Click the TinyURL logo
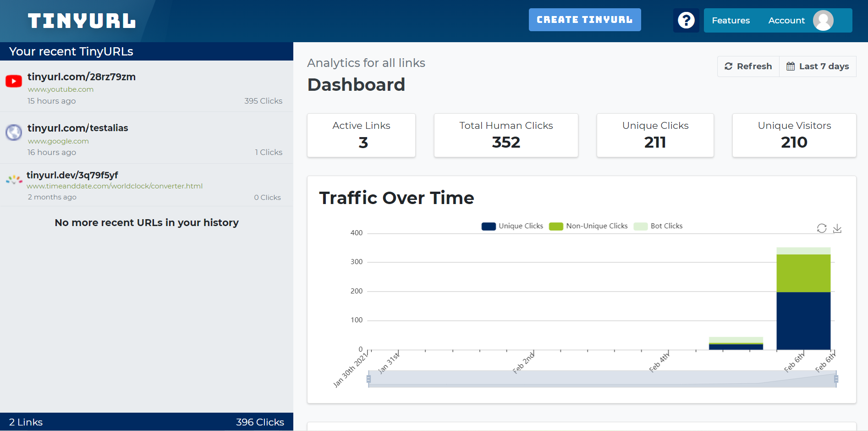The height and width of the screenshot is (431, 868). (x=82, y=21)
